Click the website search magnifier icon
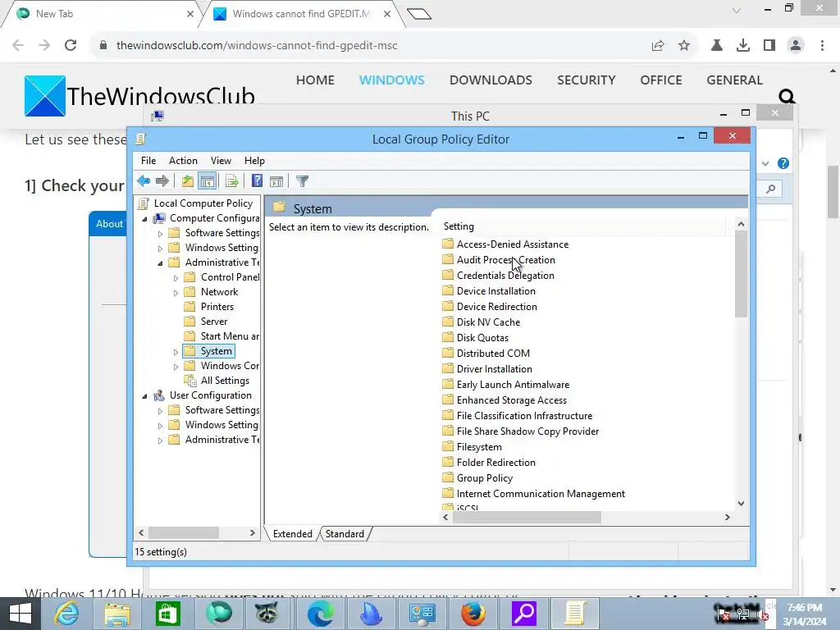The image size is (840, 630). [787, 97]
